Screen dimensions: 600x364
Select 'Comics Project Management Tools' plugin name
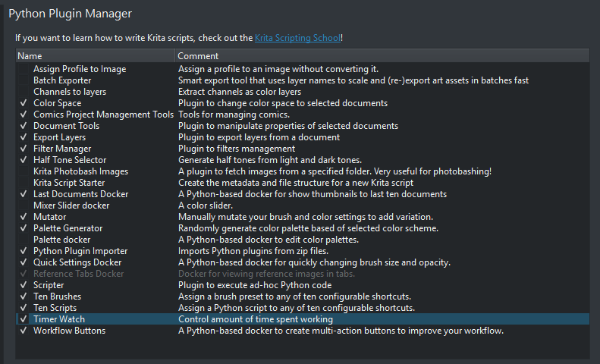coord(103,115)
